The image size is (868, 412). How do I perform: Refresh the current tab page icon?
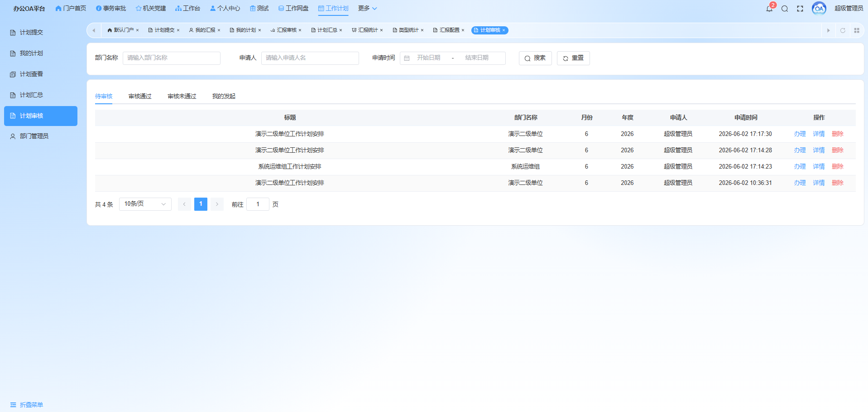click(x=843, y=30)
